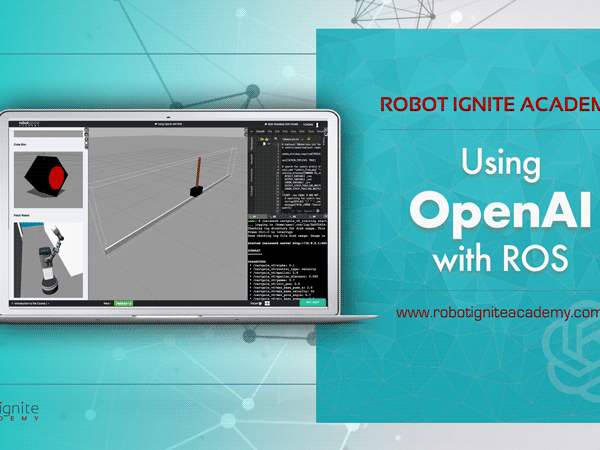Open the Tools menu in the IDE
Screen dimensions: 600x450
[x=311, y=131]
